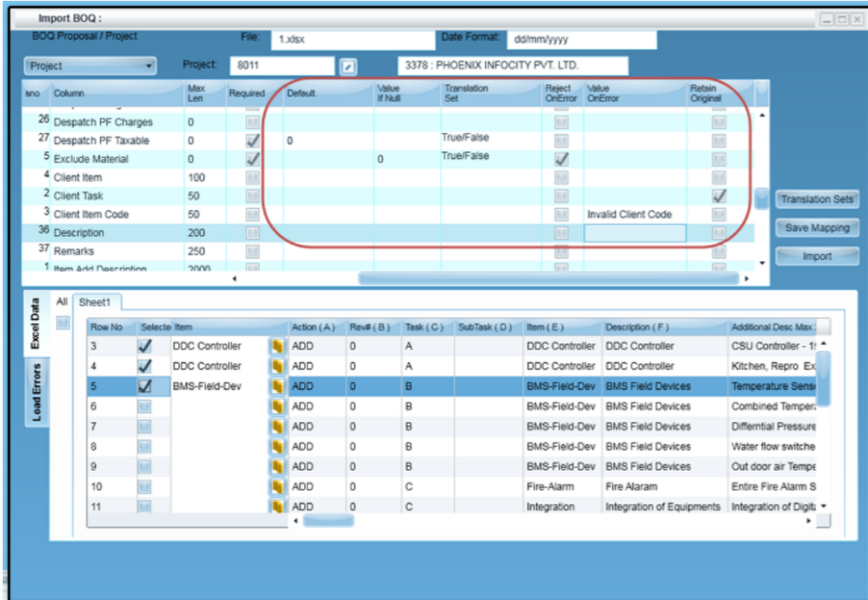Click the Description (F) column header

click(x=665, y=327)
